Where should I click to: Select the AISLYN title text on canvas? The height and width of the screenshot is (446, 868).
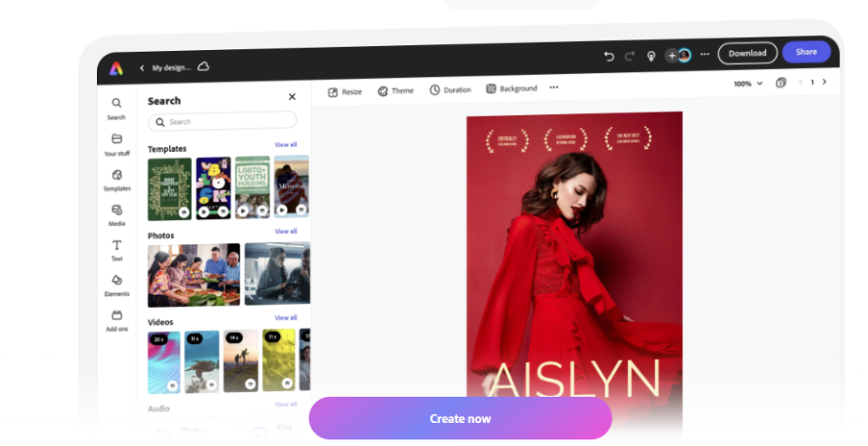point(574,379)
